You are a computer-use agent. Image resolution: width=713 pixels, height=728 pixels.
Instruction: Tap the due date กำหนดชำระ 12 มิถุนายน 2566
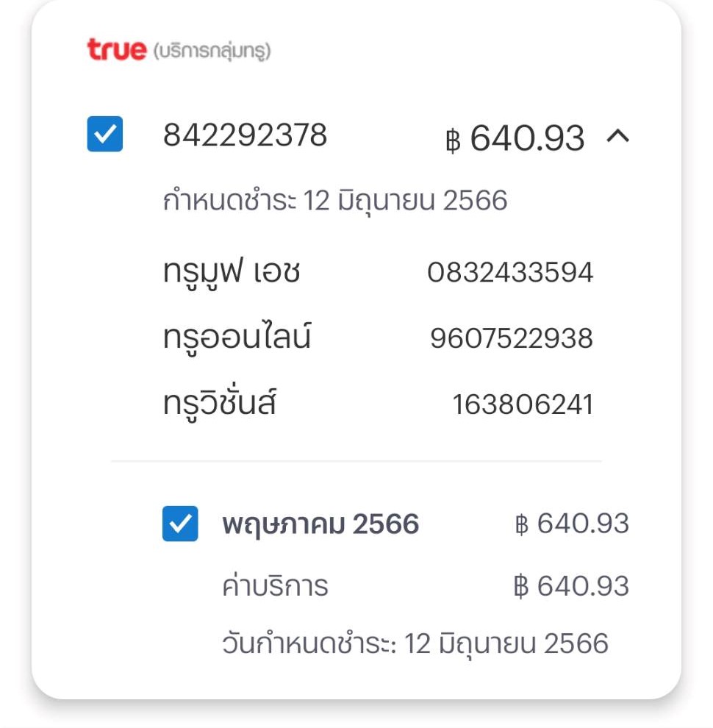(x=335, y=201)
